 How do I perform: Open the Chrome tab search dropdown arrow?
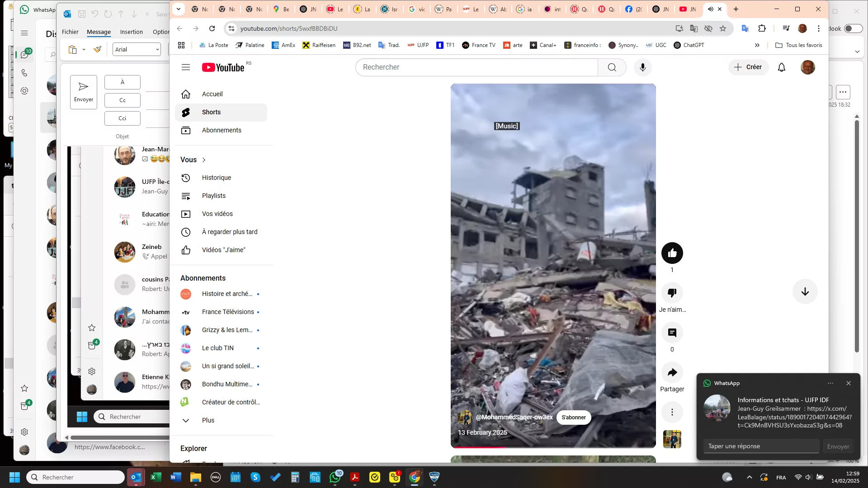[x=179, y=9]
